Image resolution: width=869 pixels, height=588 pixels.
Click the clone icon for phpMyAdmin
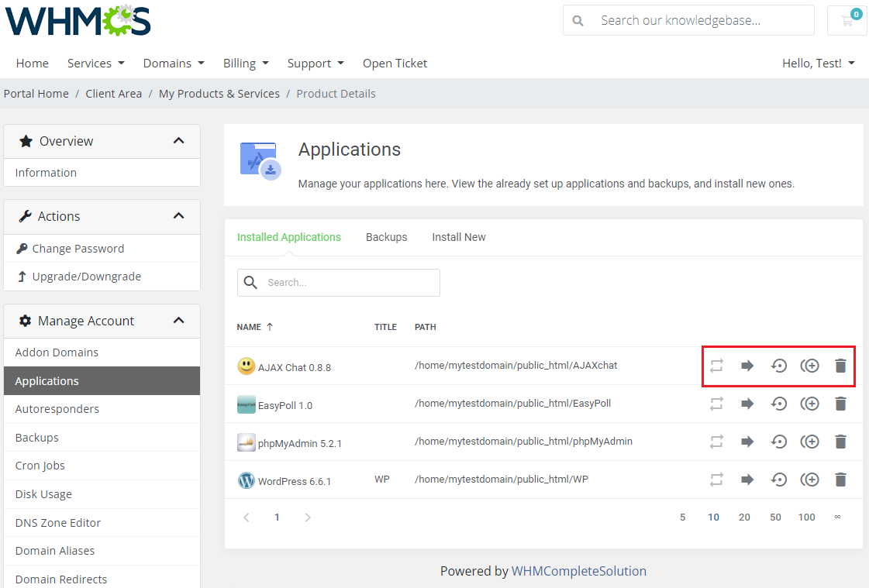tap(810, 442)
